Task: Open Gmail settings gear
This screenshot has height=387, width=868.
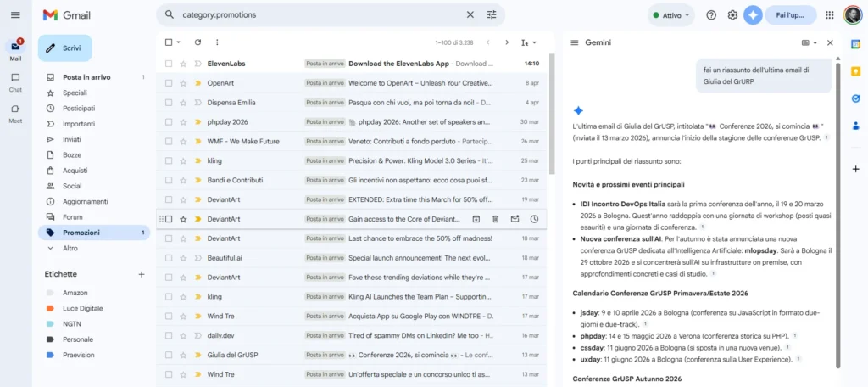Action: 732,15
